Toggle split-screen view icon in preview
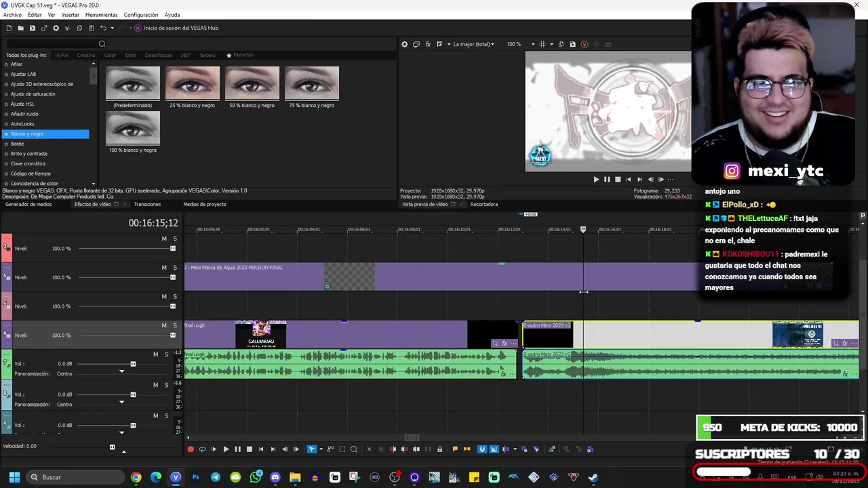Screen dimensions: 868x488 pyautogui.click(x=439, y=44)
